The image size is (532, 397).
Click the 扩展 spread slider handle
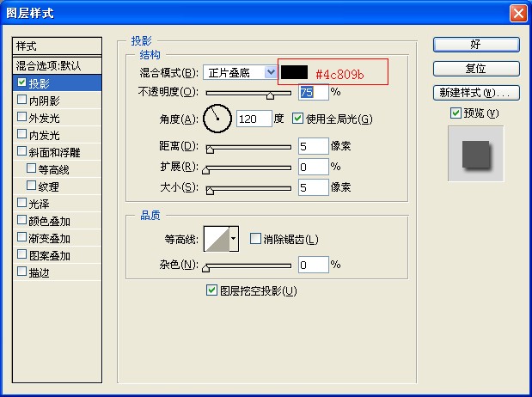205,169
